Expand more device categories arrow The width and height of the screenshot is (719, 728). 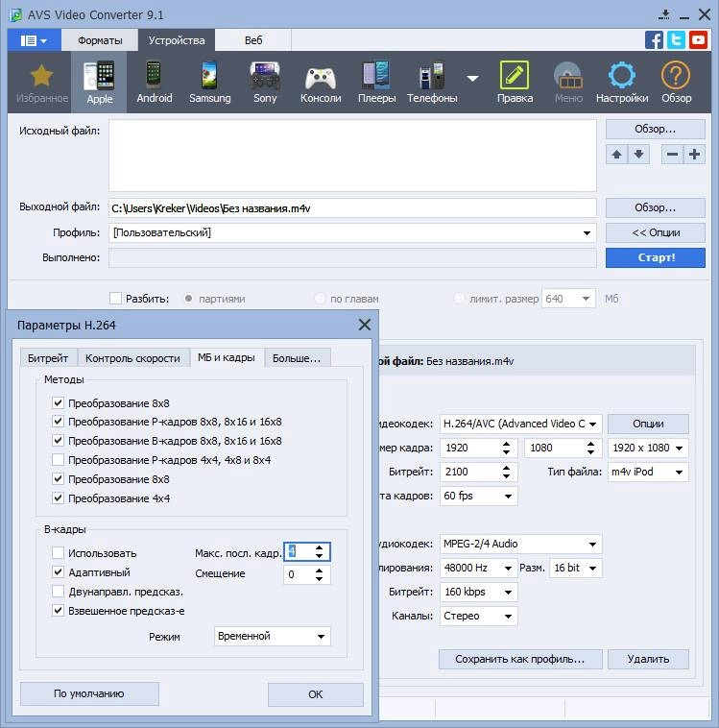[x=472, y=79]
